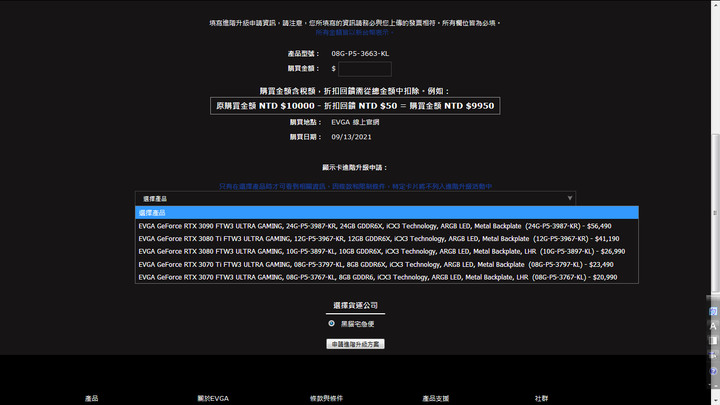Click the white panel icon on the right edge
The image size is (720, 405).
(713, 340)
